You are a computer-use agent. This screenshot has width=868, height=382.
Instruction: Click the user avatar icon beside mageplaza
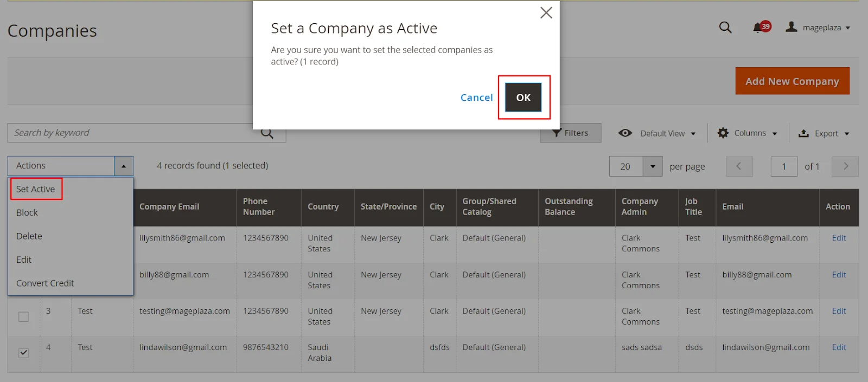click(792, 27)
